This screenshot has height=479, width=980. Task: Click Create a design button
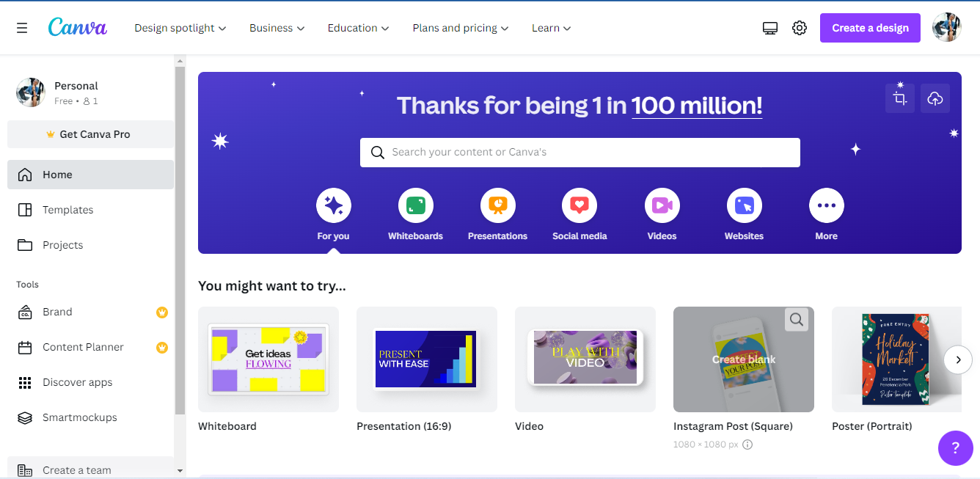point(870,28)
